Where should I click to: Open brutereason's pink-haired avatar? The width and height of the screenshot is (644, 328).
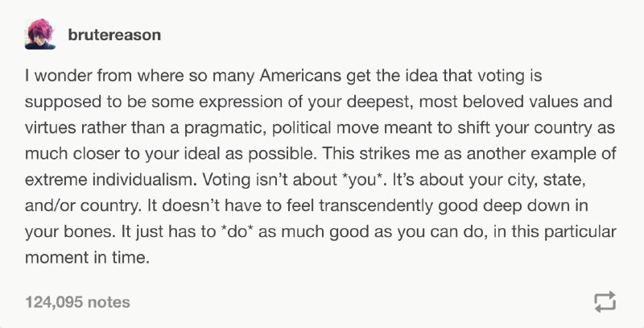39,34
